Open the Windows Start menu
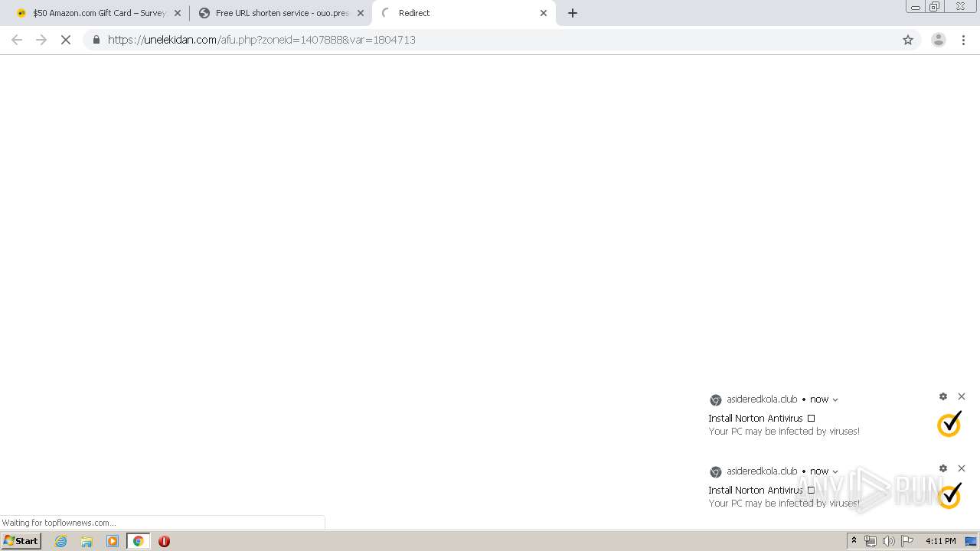Viewport: 980px width, 551px height. coord(21,541)
